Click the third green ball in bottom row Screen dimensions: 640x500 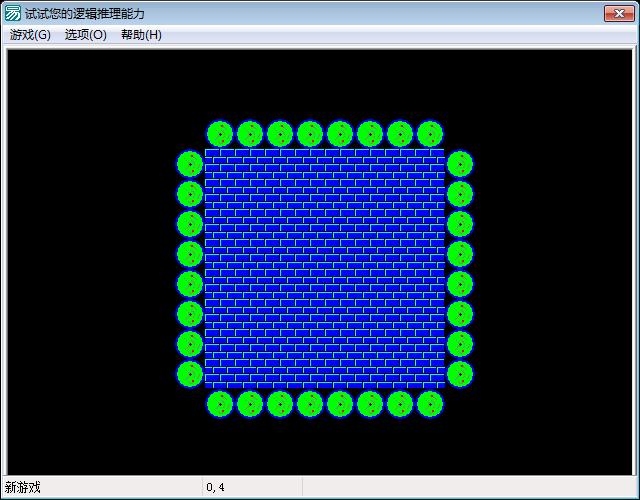pyautogui.click(x=280, y=404)
